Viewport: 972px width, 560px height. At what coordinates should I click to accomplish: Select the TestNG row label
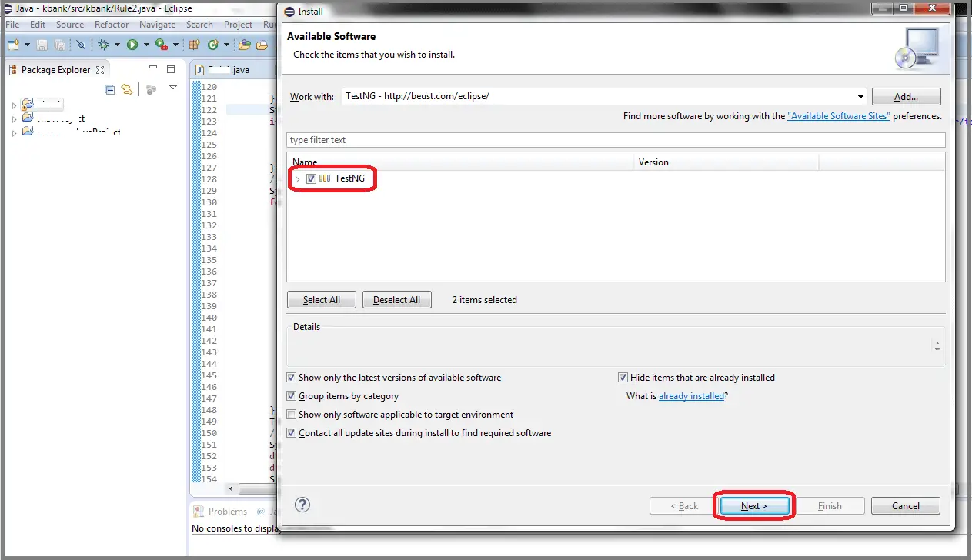(349, 178)
